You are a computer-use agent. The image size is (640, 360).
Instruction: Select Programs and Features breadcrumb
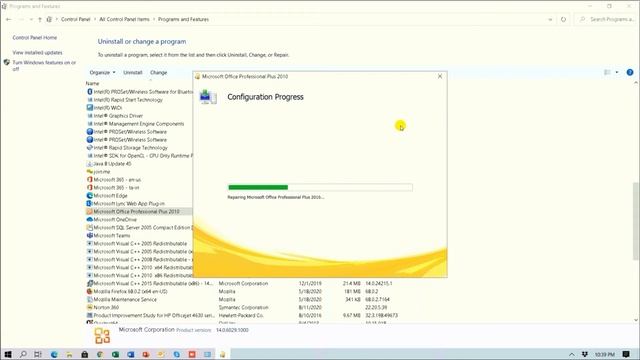(183, 19)
